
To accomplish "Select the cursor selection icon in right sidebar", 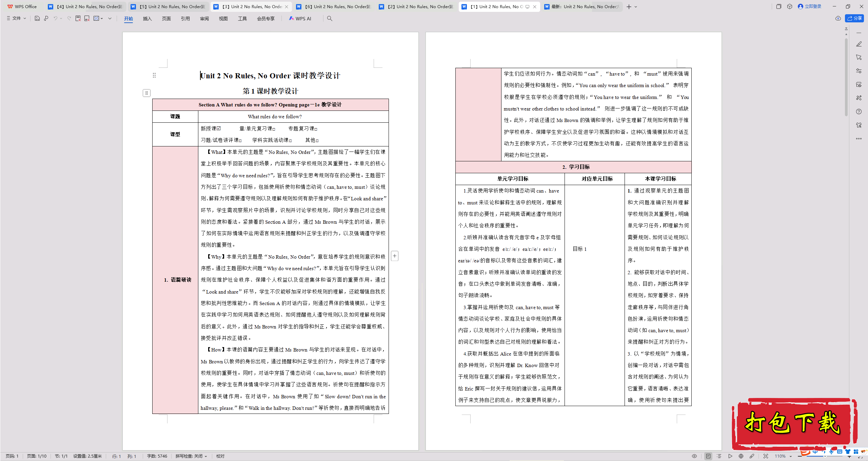I will pos(859,57).
